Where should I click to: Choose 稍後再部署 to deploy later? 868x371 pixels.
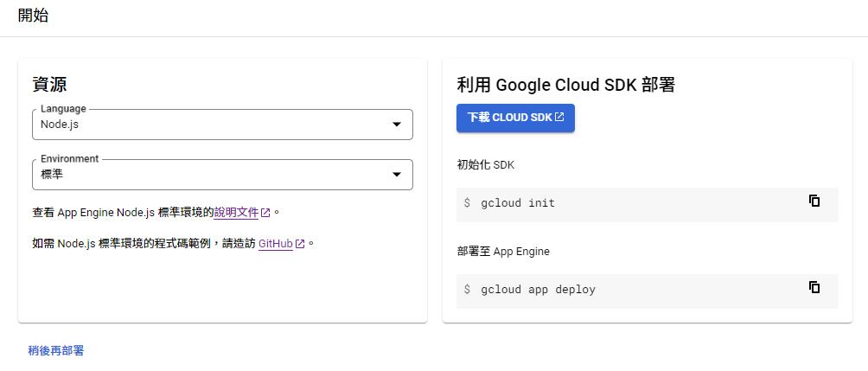tap(56, 350)
